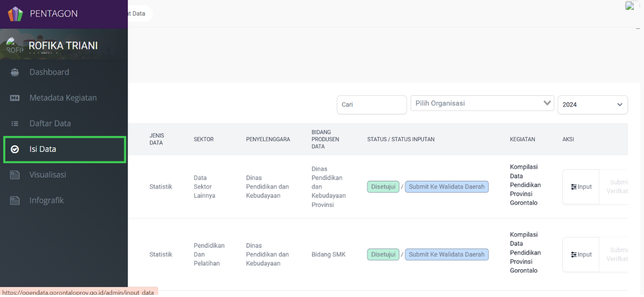Image resolution: width=644 pixels, height=297 pixels.
Task: Click the Disetujui badge in Data Sektor Lainnya row
Action: coord(383,187)
